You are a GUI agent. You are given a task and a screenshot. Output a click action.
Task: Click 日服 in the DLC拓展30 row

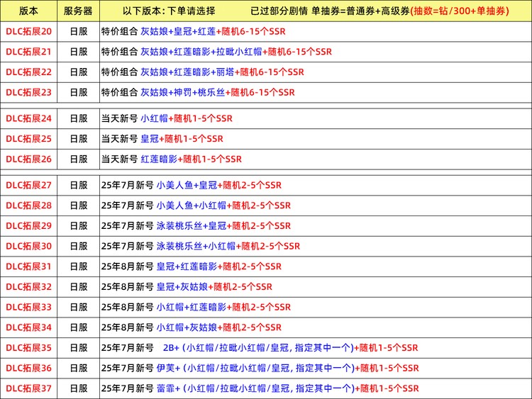[x=78, y=246]
